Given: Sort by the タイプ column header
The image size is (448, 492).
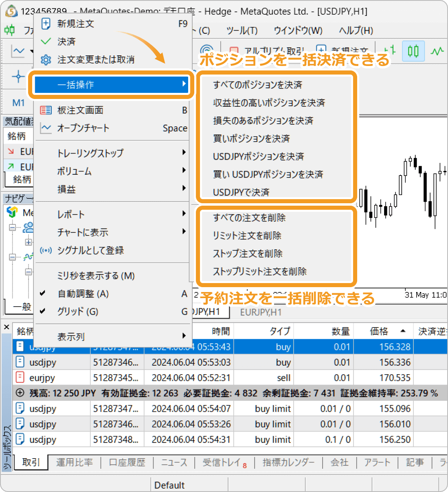Looking at the screenshot, I should tap(264, 331).
